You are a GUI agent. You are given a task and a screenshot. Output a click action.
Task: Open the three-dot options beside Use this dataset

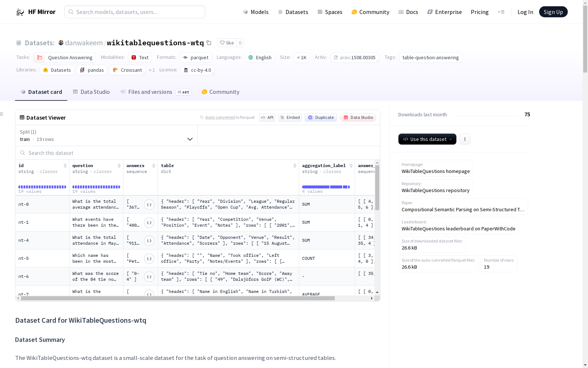(465, 139)
